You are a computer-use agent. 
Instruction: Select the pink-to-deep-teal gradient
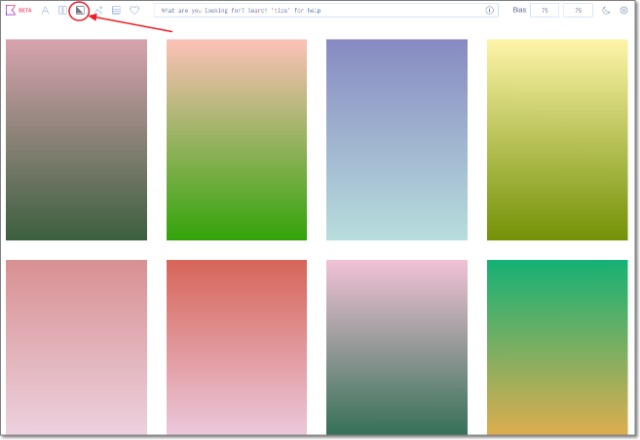[397, 346]
